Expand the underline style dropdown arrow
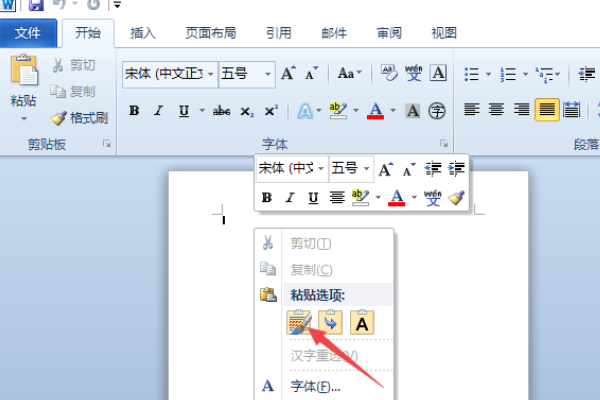Image resolution: width=600 pixels, height=400 pixels. [x=202, y=111]
